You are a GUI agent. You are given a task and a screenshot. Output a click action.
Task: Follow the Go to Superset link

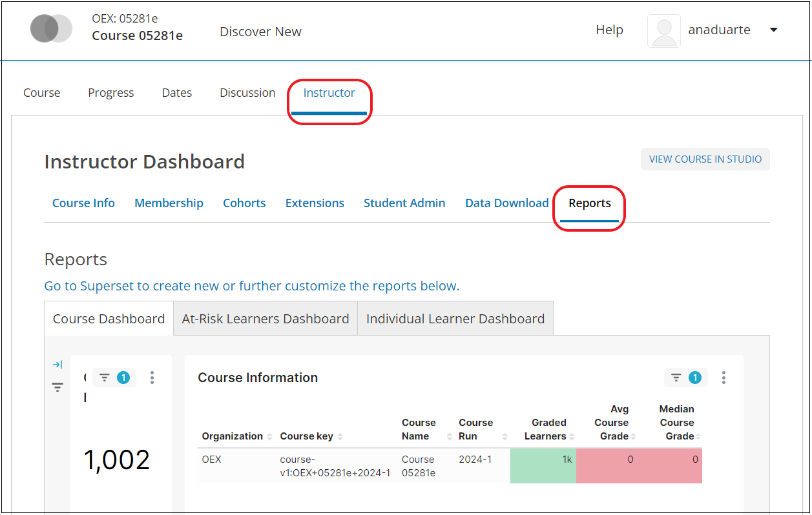[251, 285]
